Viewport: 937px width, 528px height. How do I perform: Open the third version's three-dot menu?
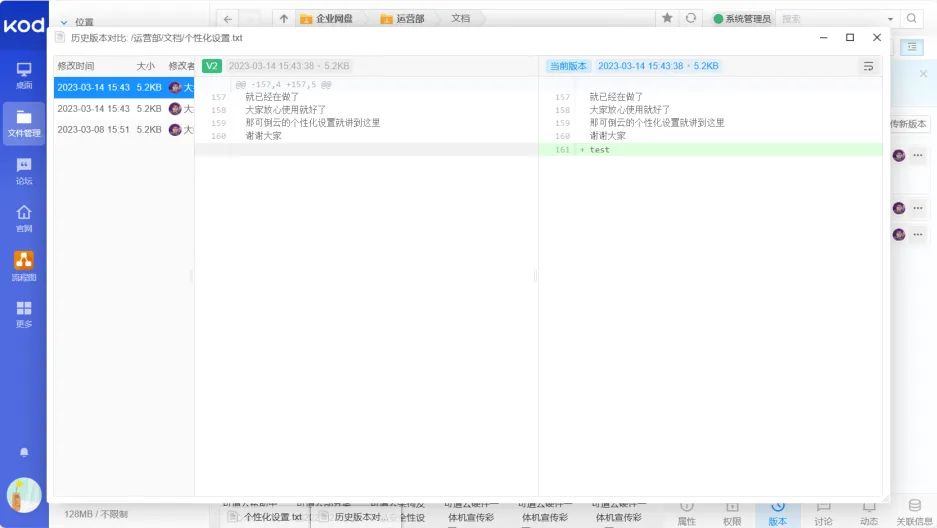[918, 234]
